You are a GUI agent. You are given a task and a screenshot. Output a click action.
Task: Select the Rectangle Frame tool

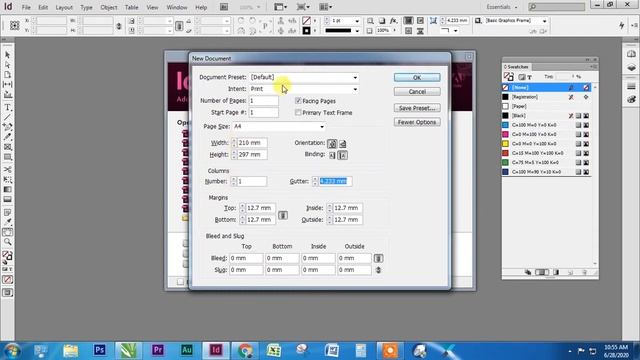point(7,147)
